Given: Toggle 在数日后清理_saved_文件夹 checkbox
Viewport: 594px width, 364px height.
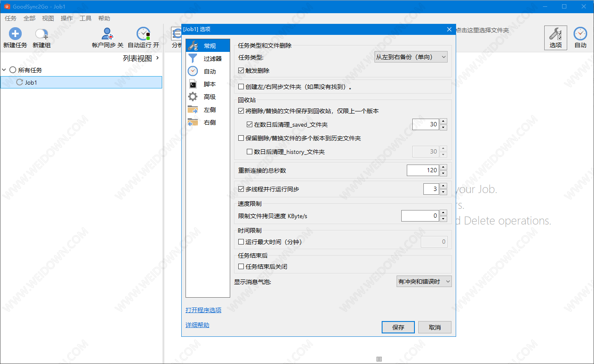Looking at the screenshot, I should click(x=250, y=125).
